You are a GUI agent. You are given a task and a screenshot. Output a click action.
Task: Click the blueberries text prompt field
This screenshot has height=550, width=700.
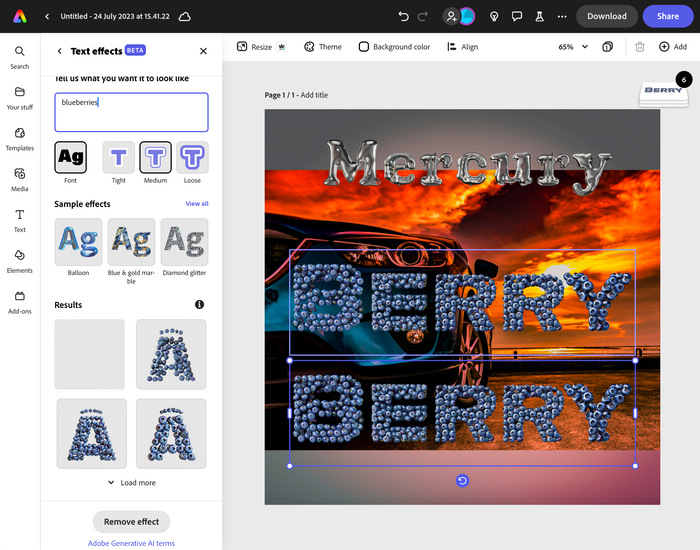pos(131,112)
